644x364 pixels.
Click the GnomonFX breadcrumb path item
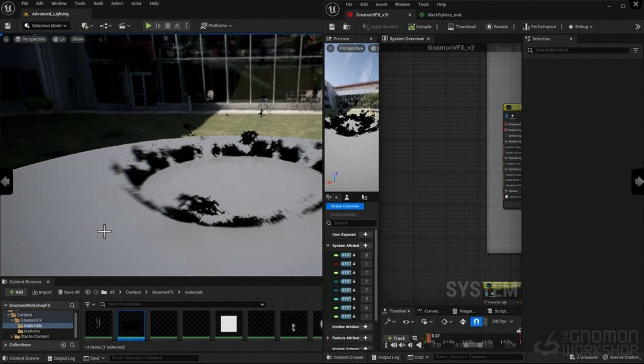point(163,292)
